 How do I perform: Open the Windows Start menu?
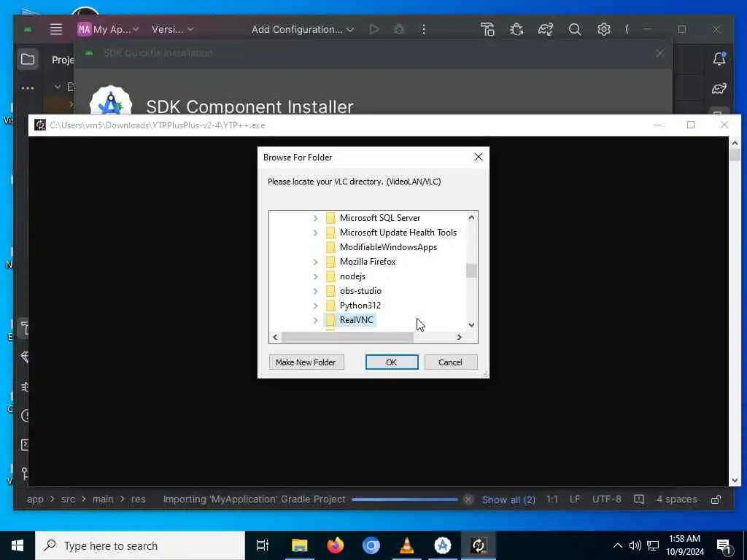click(x=18, y=545)
